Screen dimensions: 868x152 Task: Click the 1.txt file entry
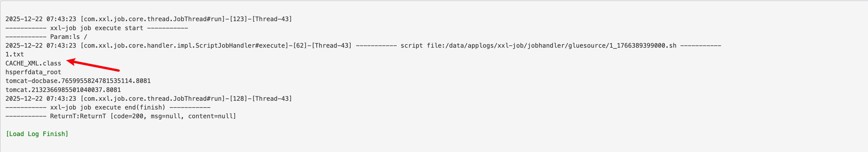(x=14, y=54)
